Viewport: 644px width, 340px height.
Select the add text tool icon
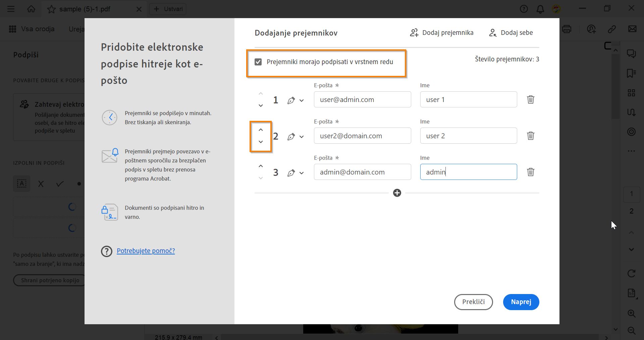coord(22,184)
